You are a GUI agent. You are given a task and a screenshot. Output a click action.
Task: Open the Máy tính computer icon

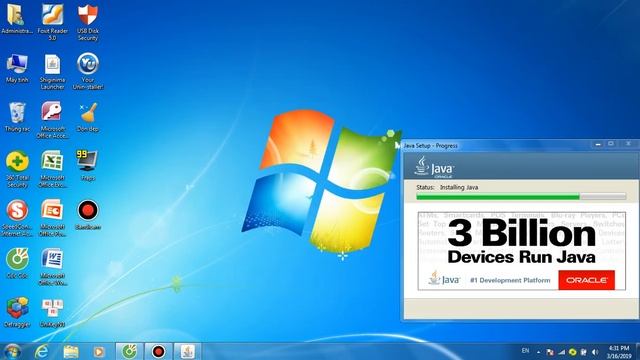click(17, 68)
